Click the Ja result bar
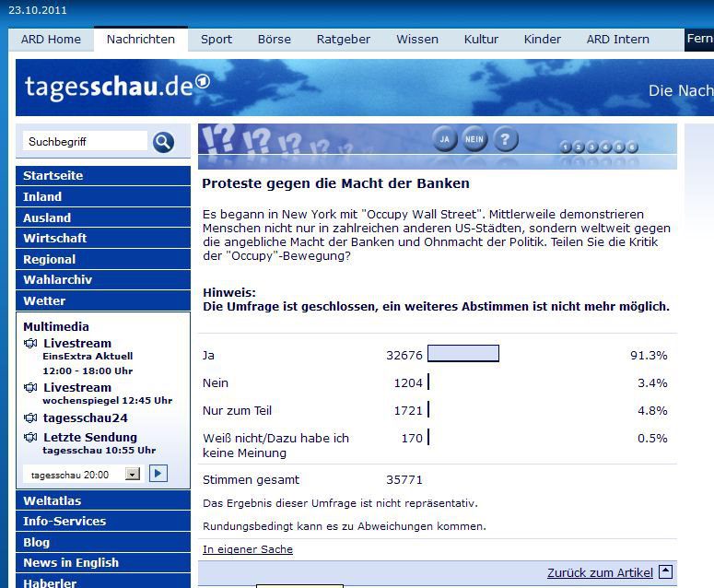The width and height of the screenshot is (714, 588). pyautogui.click(x=463, y=353)
